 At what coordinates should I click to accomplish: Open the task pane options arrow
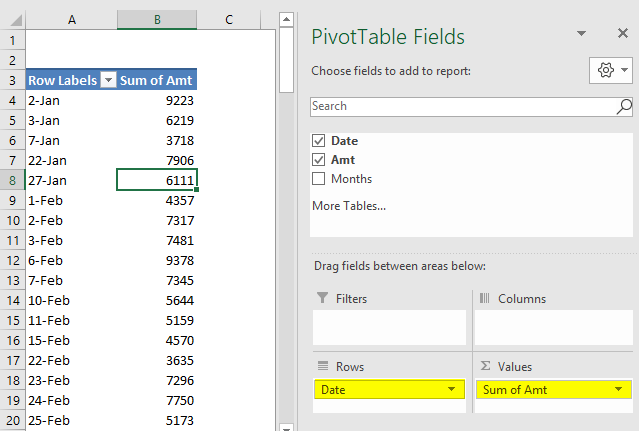click(x=582, y=34)
